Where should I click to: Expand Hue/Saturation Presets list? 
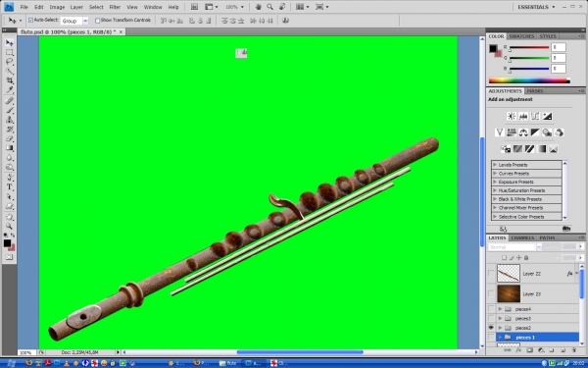click(495, 190)
